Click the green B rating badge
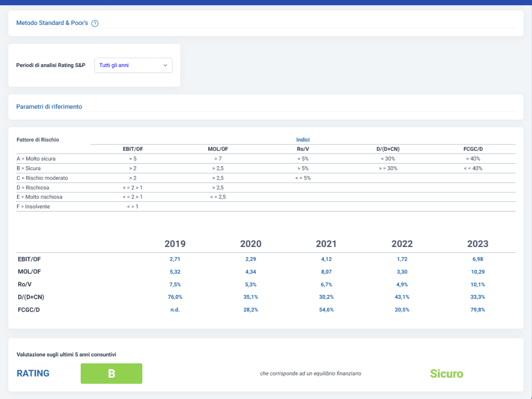 click(x=111, y=373)
